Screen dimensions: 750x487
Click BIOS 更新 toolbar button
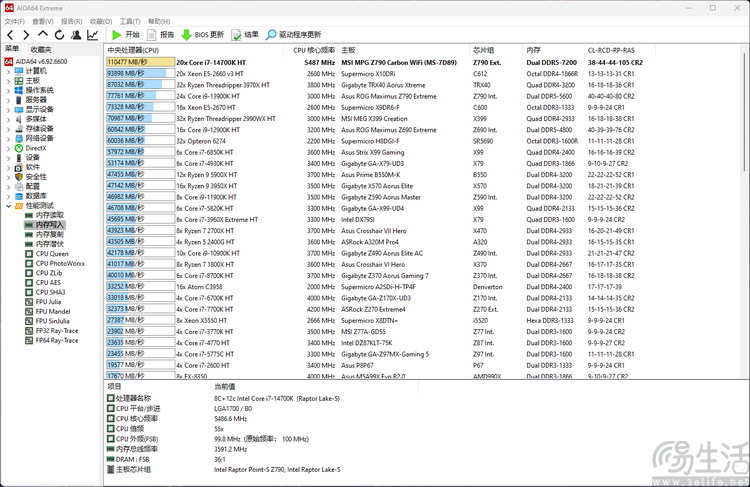coord(203,34)
